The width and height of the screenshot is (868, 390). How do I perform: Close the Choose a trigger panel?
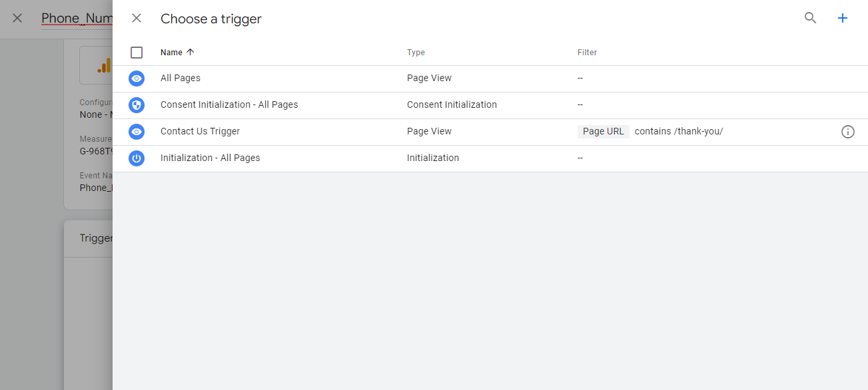point(137,19)
